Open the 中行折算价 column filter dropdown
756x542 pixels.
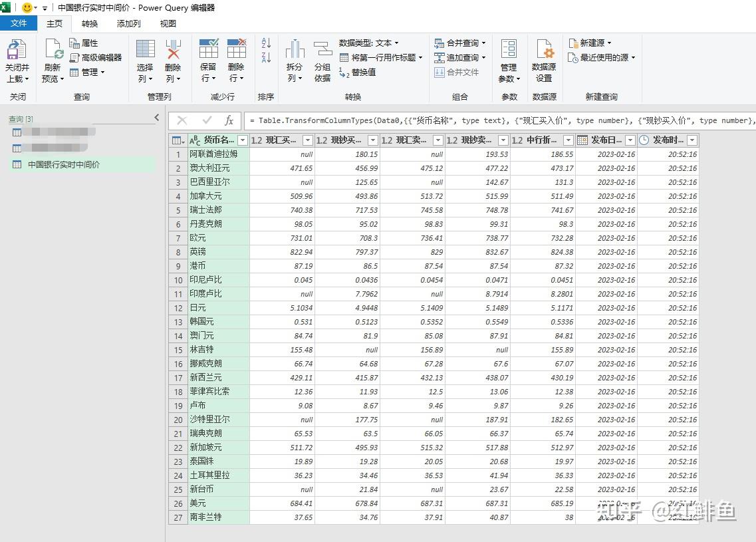tap(568, 140)
